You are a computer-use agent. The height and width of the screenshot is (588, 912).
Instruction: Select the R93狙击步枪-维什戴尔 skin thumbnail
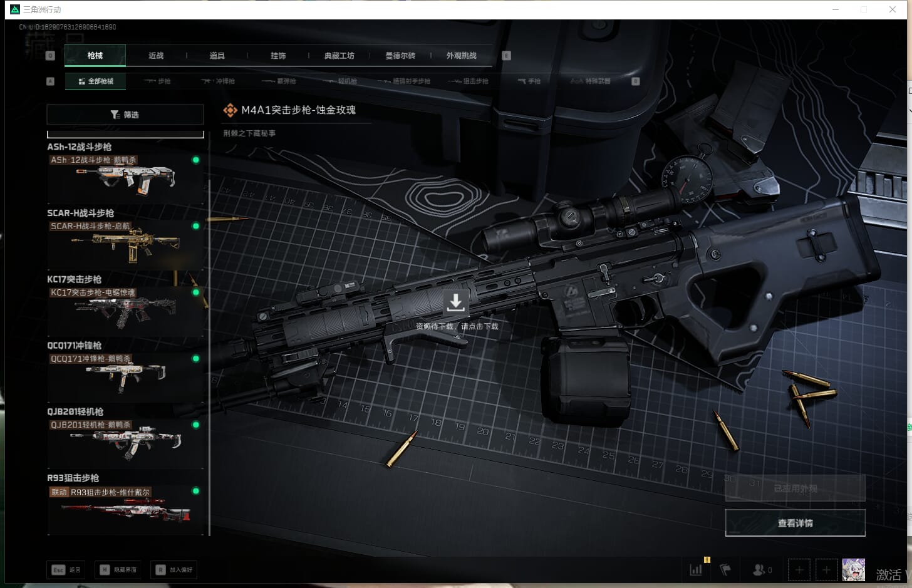pos(125,509)
